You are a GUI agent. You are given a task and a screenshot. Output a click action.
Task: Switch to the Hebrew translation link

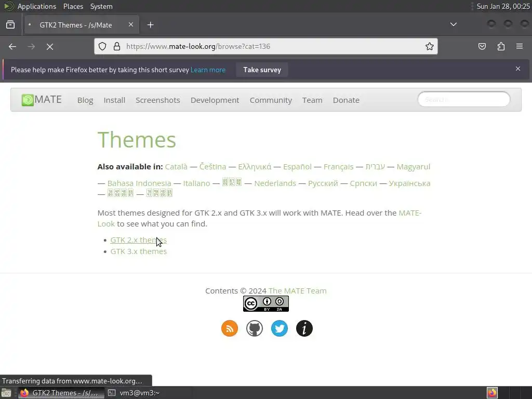coord(375,167)
